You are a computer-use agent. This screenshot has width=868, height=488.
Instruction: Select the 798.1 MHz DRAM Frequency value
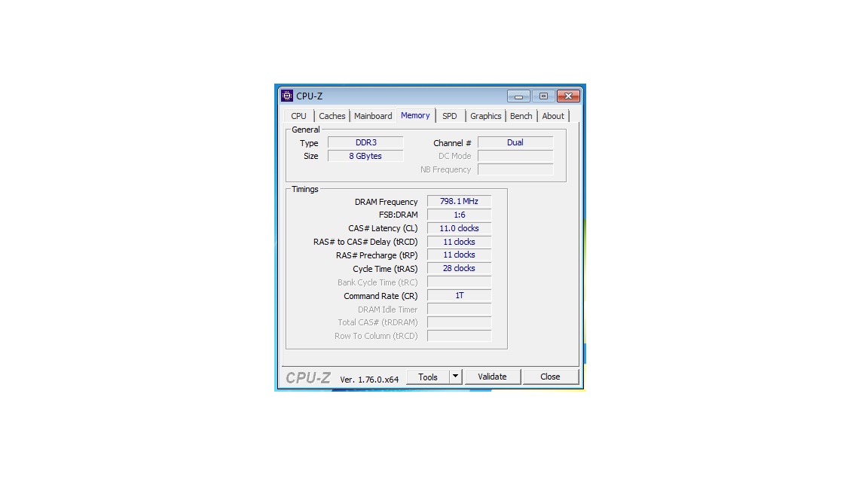click(x=459, y=201)
